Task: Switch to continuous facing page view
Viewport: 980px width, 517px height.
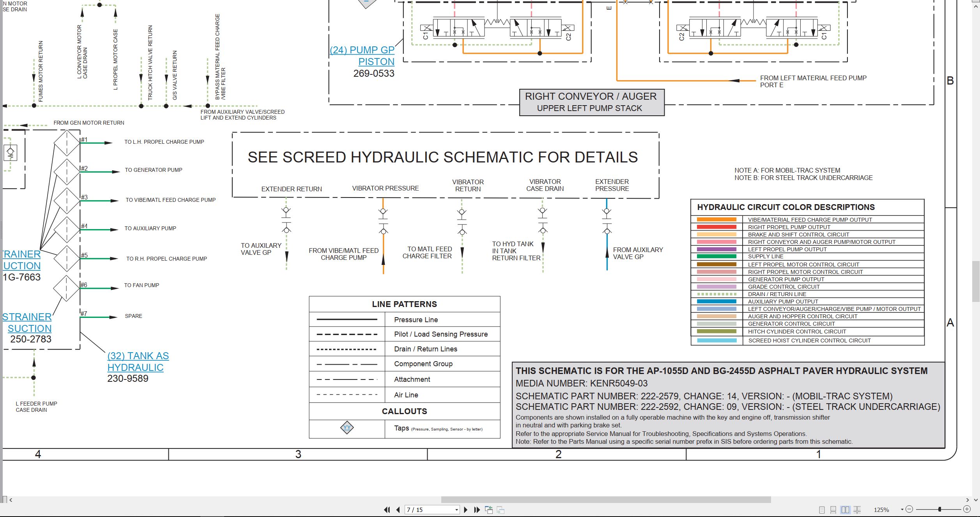Action: [857, 510]
